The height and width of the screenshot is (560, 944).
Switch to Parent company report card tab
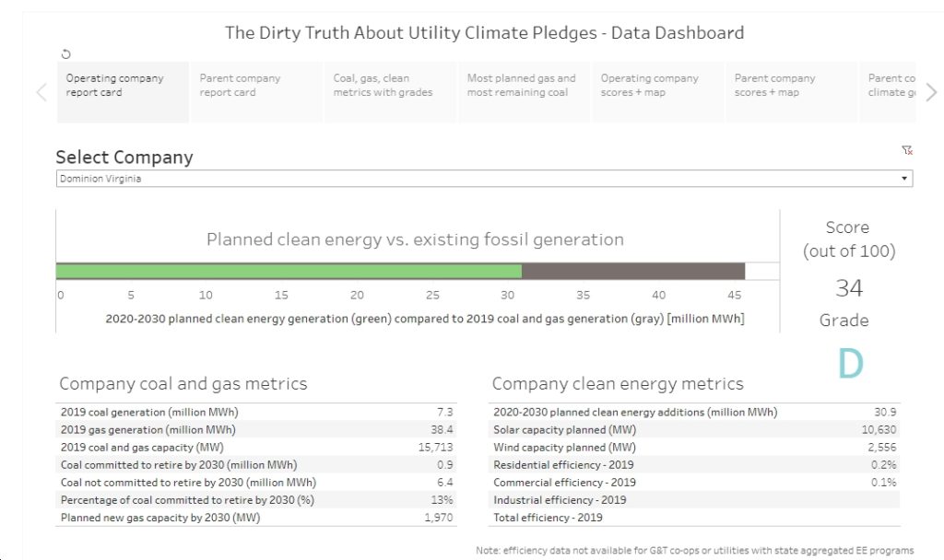click(x=256, y=92)
